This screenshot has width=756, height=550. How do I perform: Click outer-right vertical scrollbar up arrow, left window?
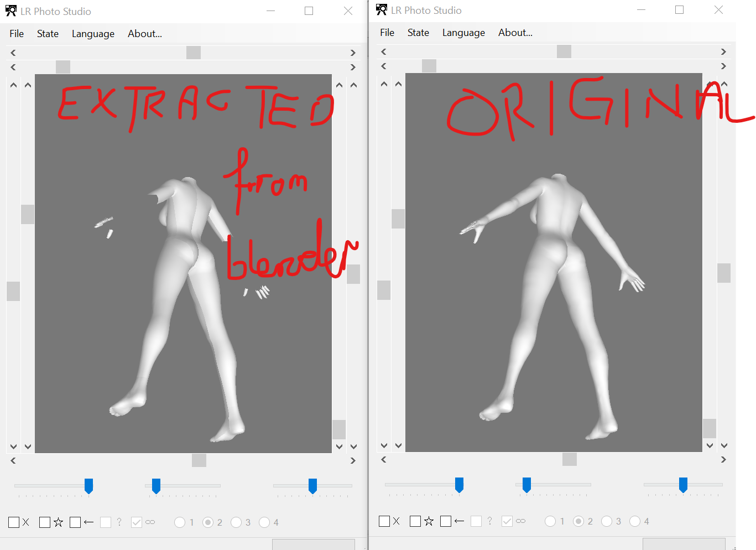[x=353, y=85]
